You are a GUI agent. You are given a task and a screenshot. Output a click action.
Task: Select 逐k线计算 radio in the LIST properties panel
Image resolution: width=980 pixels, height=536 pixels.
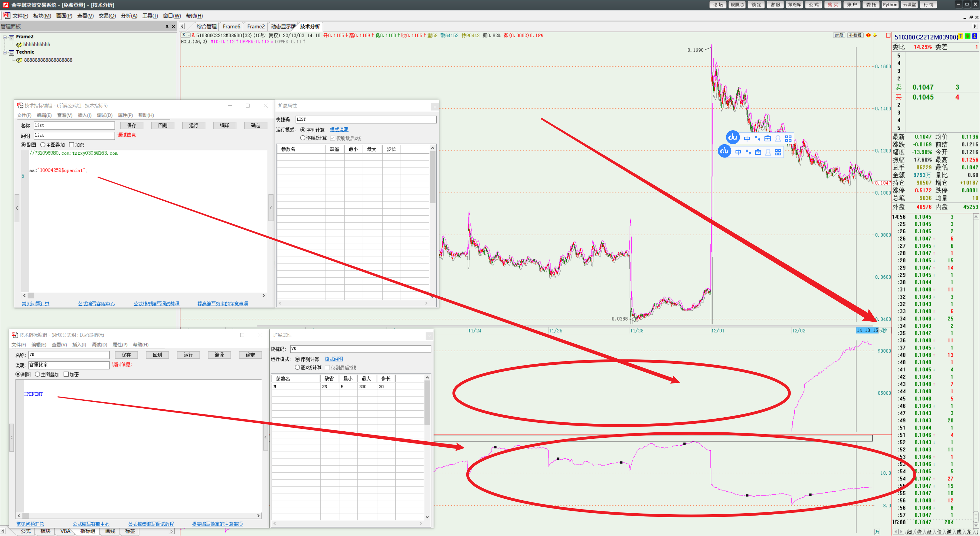coord(303,138)
